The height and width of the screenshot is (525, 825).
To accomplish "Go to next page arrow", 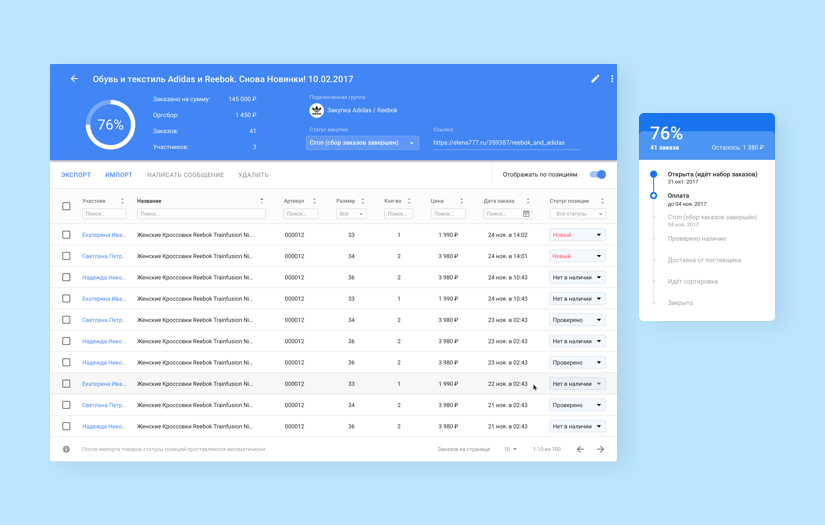I will tap(600, 449).
